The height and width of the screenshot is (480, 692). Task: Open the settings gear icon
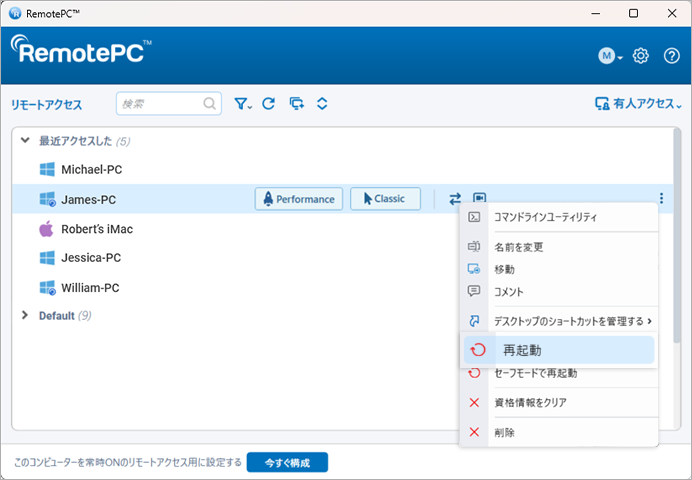coord(640,56)
